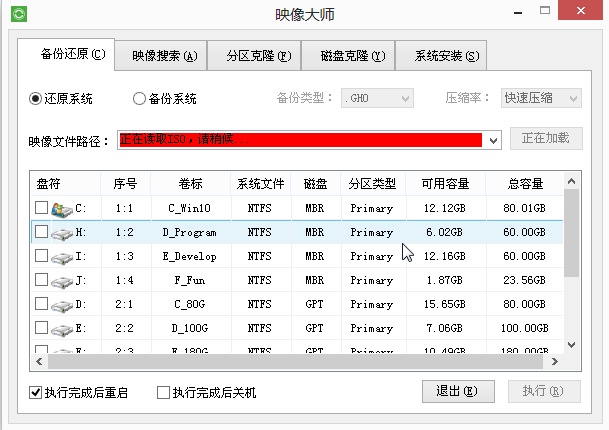Click the drive icon for J:
Image resolution: width=609 pixels, height=430 pixels.
pos(62,282)
